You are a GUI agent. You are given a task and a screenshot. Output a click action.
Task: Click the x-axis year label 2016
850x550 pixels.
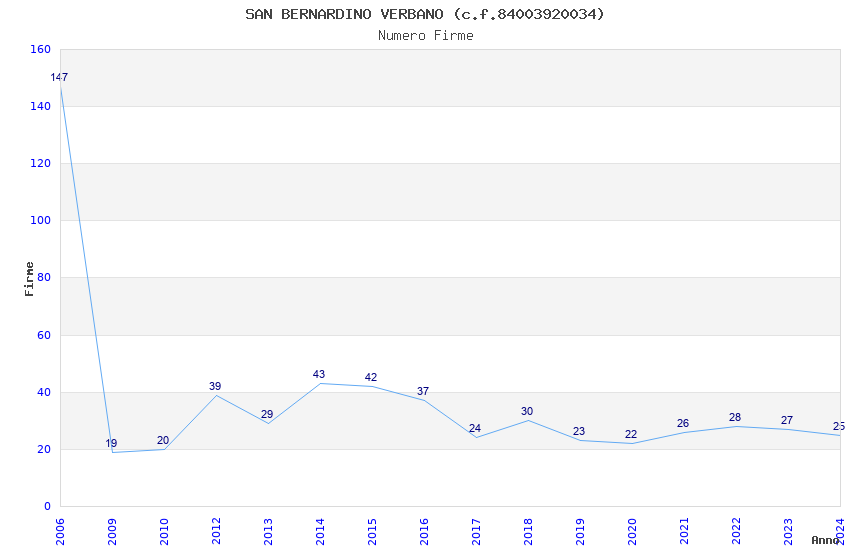coord(424,532)
